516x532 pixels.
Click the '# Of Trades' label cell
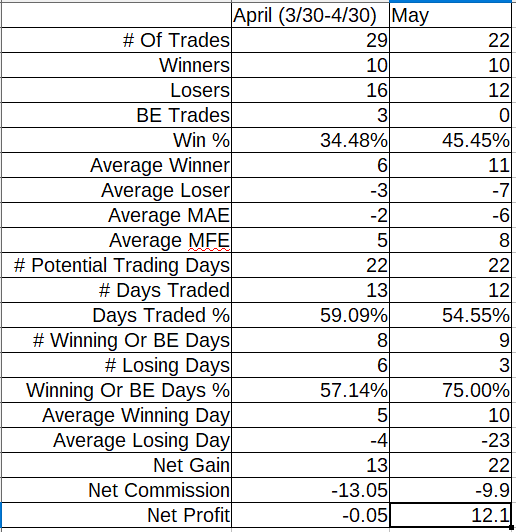tap(116, 40)
